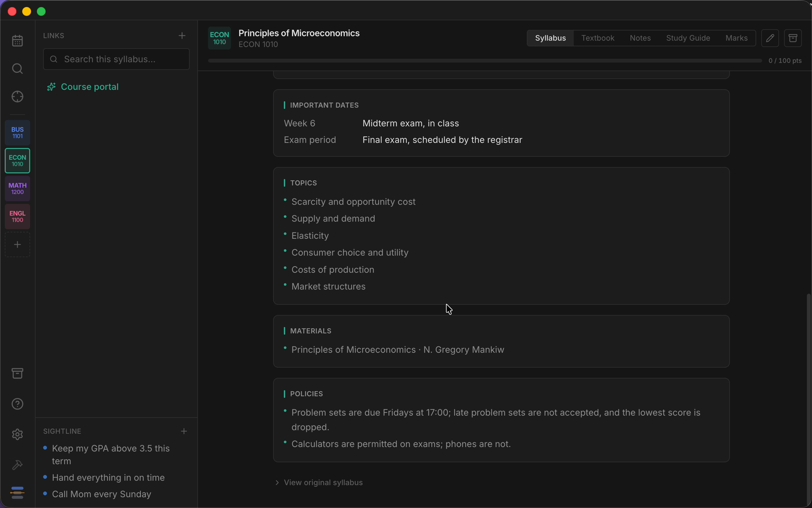The height and width of the screenshot is (508, 812).
Task: Archive this course using header box icon
Action: click(x=793, y=38)
